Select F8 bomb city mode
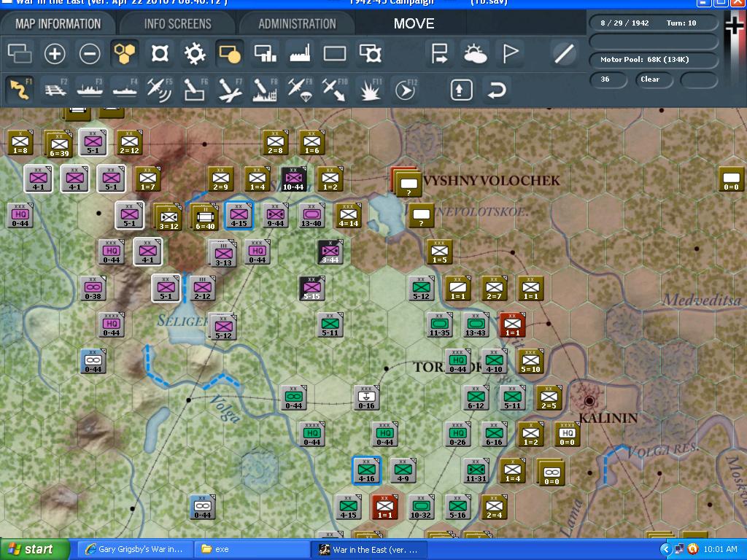747x560 pixels. 265,90
